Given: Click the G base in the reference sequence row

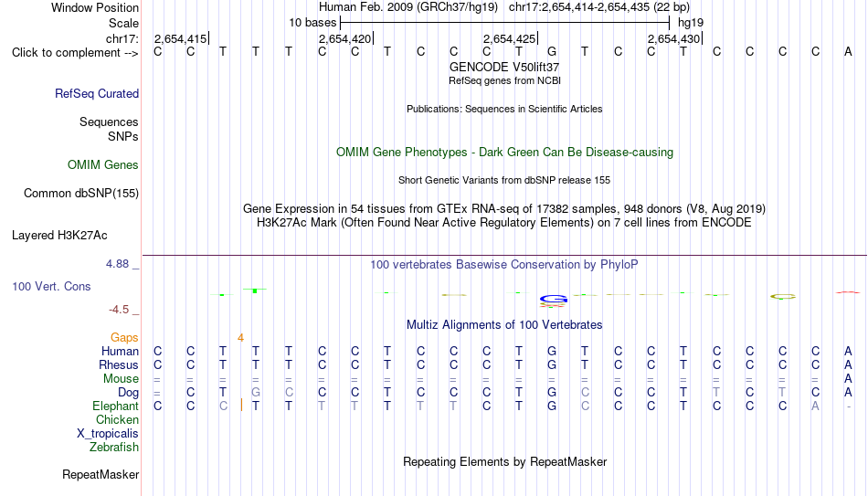Looking at the screenshot, I should tap(551, 52).
